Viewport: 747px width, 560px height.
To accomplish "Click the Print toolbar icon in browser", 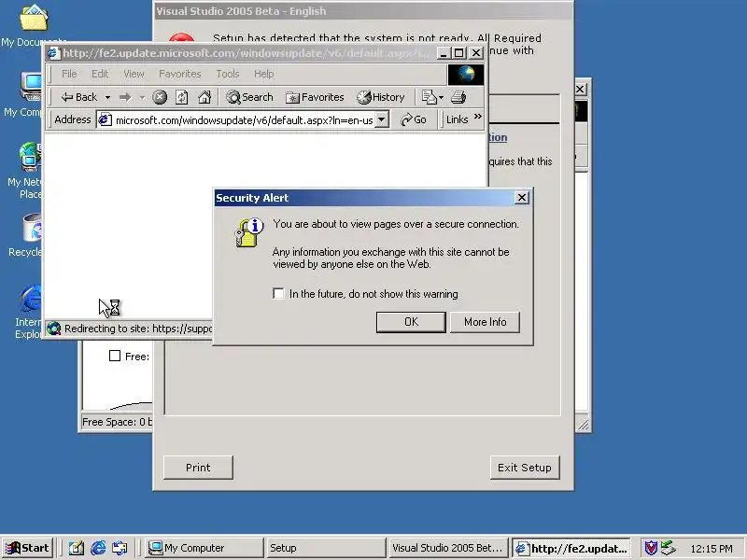I will (458, 97).
